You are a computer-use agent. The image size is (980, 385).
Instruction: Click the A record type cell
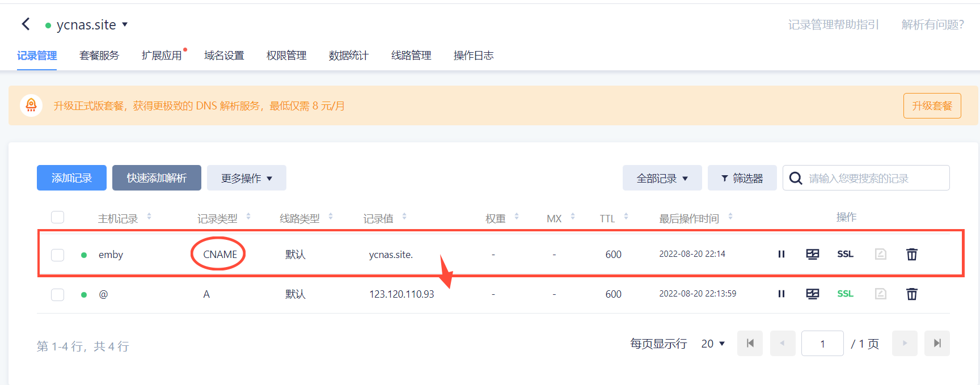(206, 294)
